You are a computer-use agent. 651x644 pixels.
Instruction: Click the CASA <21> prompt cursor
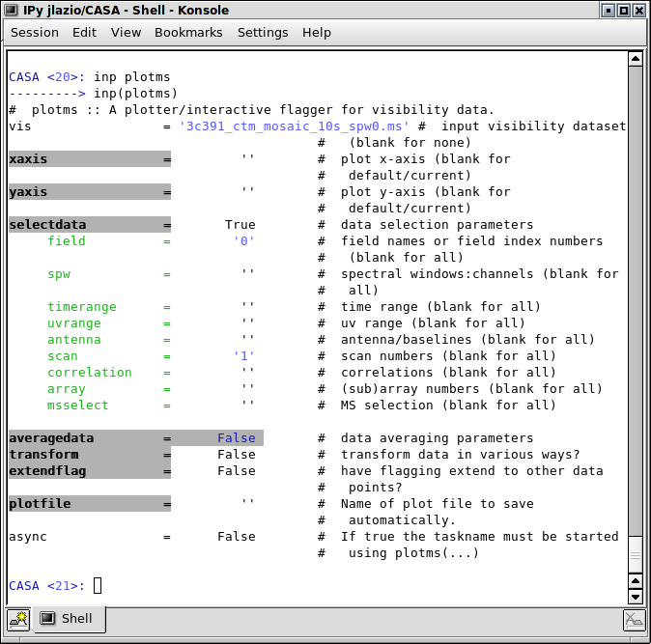[98, 586]
